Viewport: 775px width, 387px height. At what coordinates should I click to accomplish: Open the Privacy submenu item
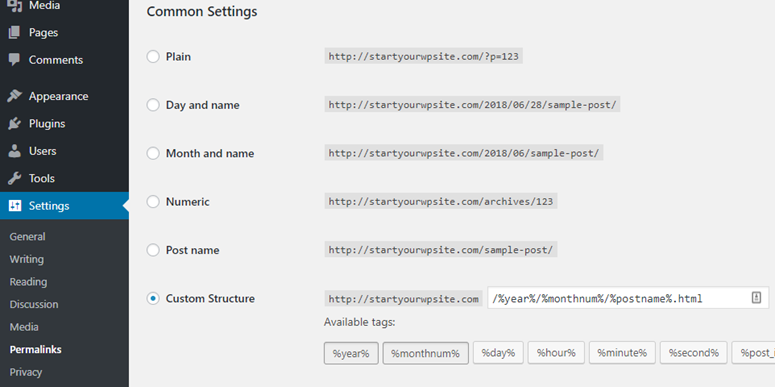(26, 372)
